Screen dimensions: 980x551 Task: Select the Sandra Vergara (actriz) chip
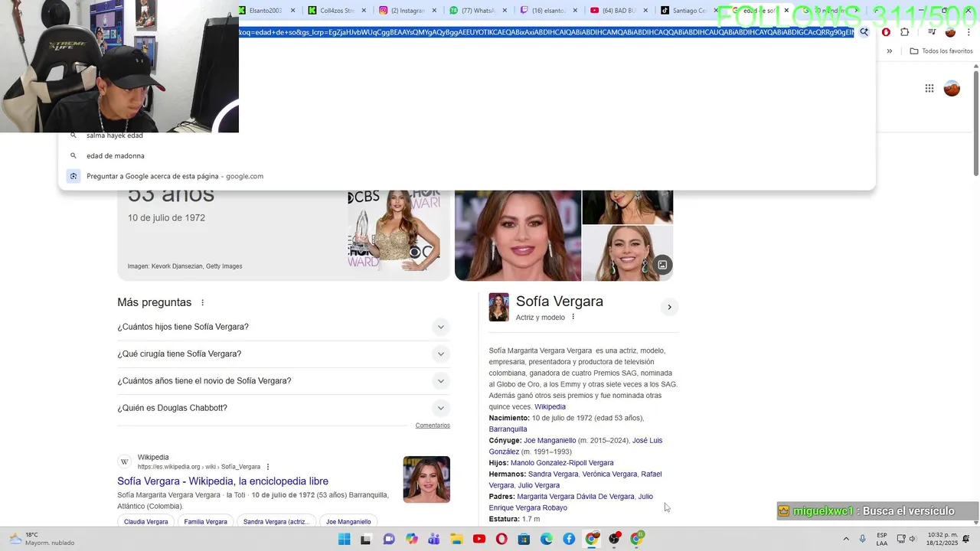[x=276, y=522]
